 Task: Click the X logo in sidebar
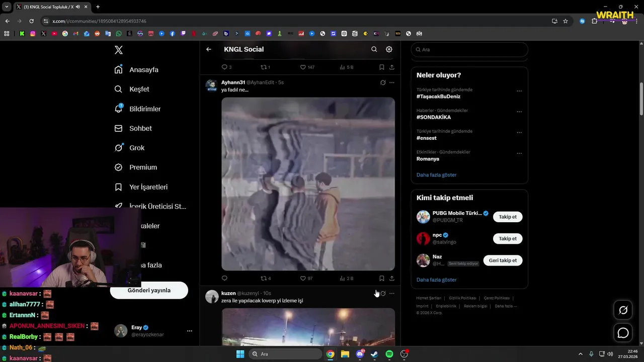click(x=119, y=50)
